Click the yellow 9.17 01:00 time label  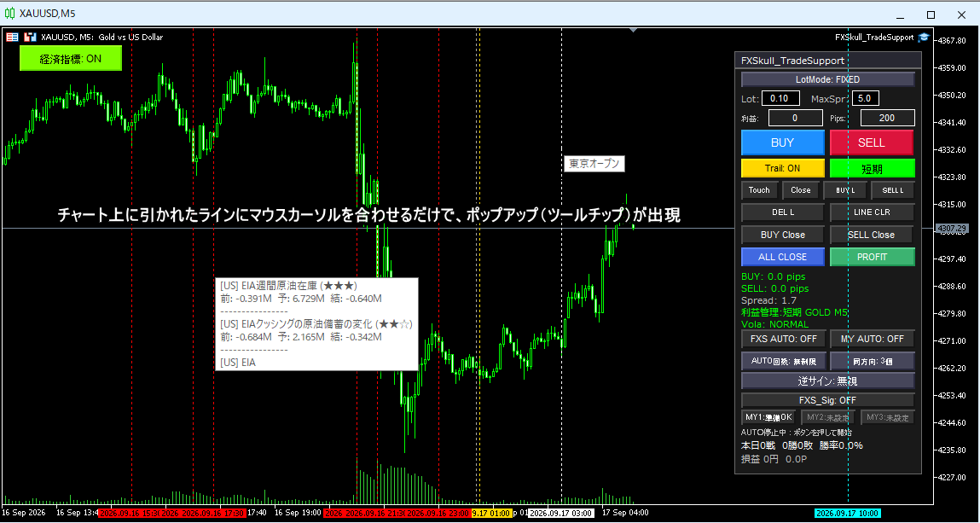pyautogui.click(x=491, y=513)
